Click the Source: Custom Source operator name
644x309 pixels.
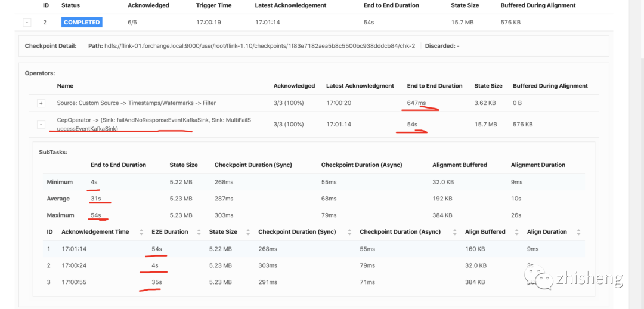pyautogui.click(x=137, y=103)
